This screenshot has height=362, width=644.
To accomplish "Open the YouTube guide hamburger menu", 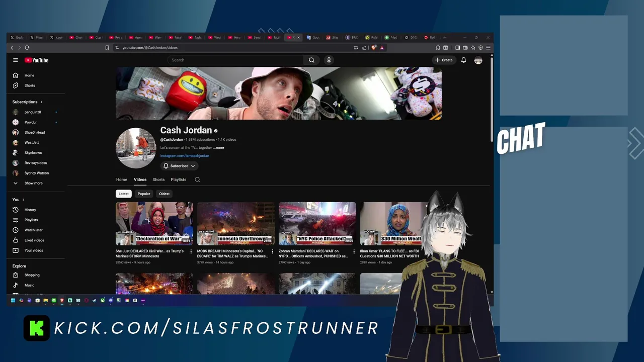I will tap(16, 60).
